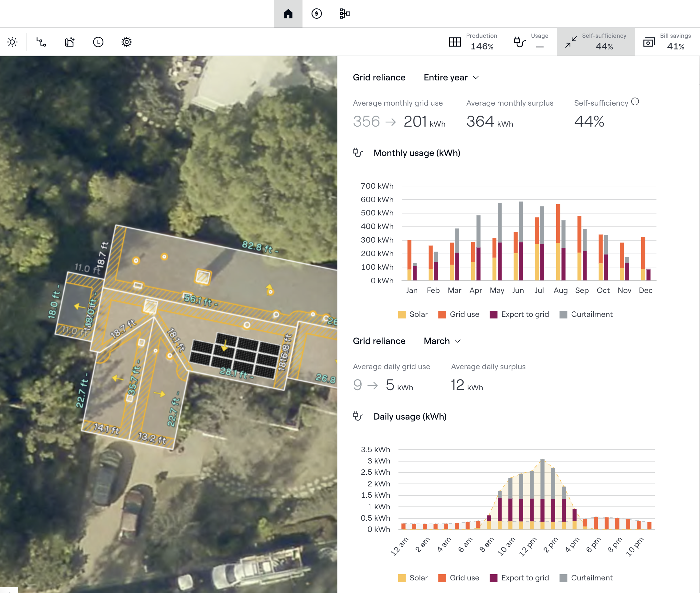The image size is (700, 593).
Task: Click the skylight obstruction on upper roof
Action: point(203,277)
